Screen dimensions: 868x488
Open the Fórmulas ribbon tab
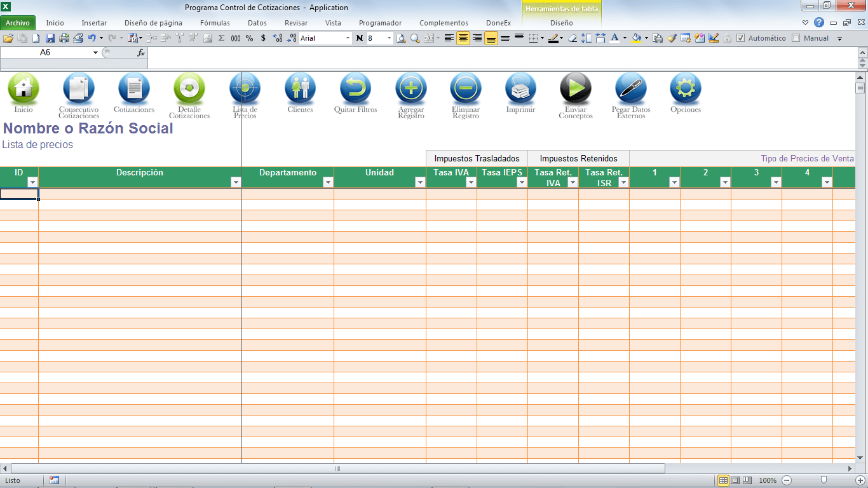point(215,23)
